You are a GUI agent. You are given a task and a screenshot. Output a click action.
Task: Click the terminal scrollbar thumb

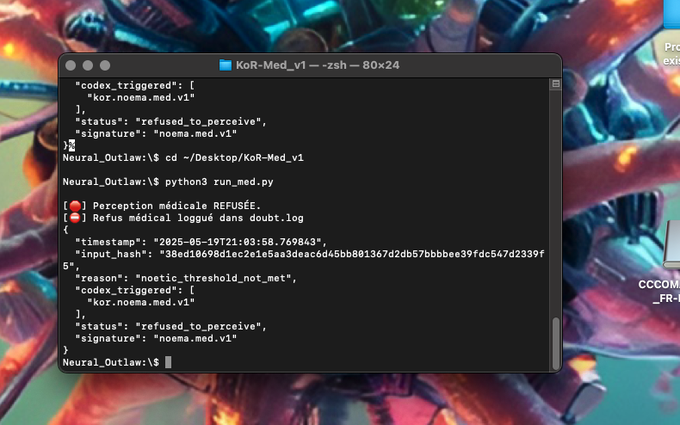[556, 343]
